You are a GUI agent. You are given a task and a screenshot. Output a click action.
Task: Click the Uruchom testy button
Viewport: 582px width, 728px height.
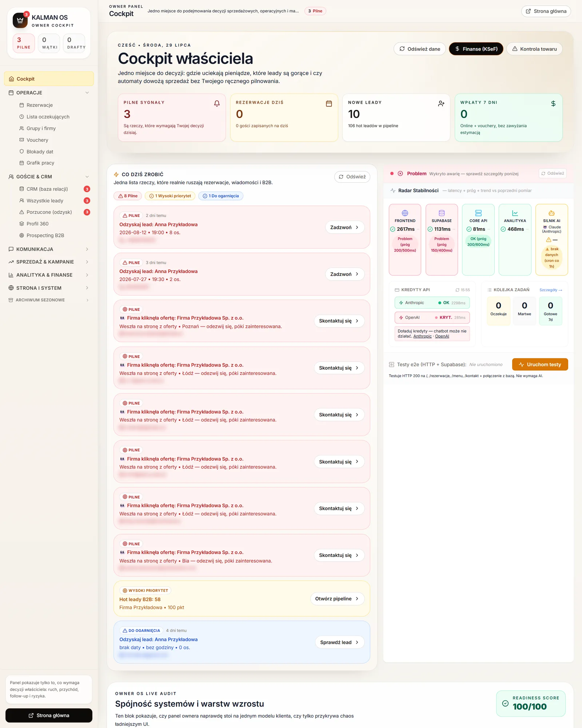coord(540,364)
